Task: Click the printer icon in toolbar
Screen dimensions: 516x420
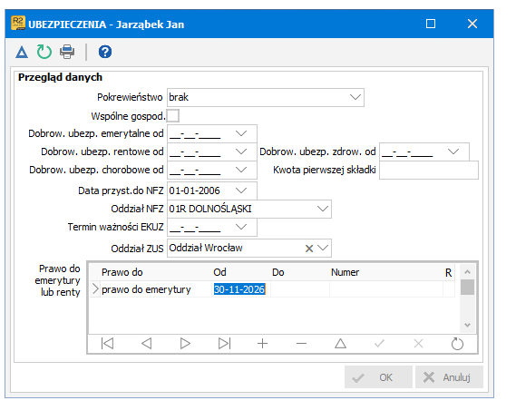Action: click(67, 52)
